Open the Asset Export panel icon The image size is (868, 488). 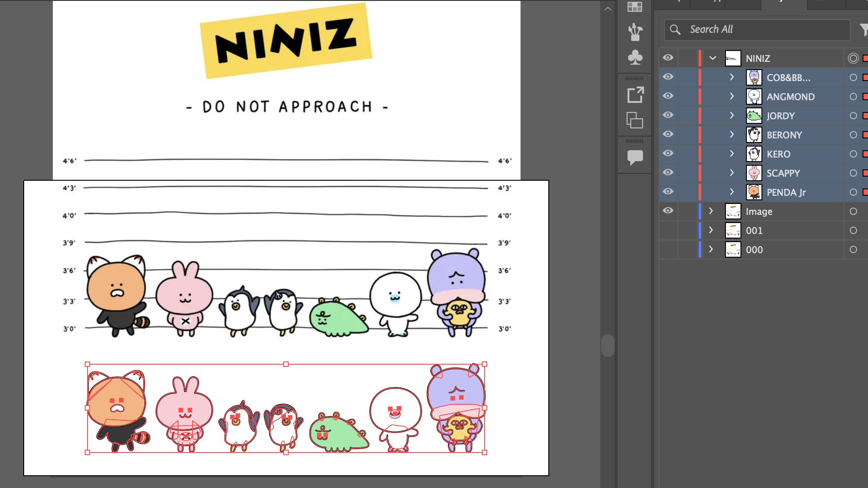click(635, 95)
